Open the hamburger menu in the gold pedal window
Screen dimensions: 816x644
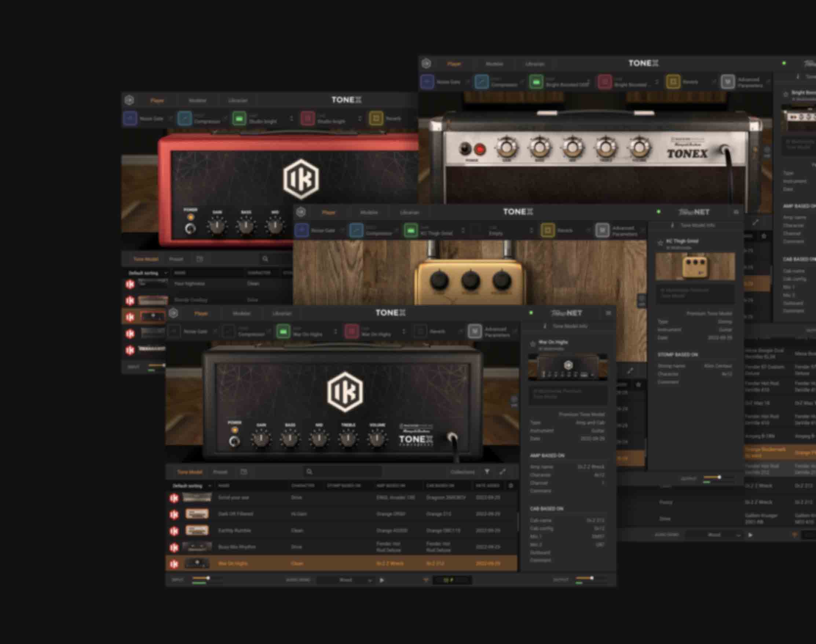coord(736,212)
